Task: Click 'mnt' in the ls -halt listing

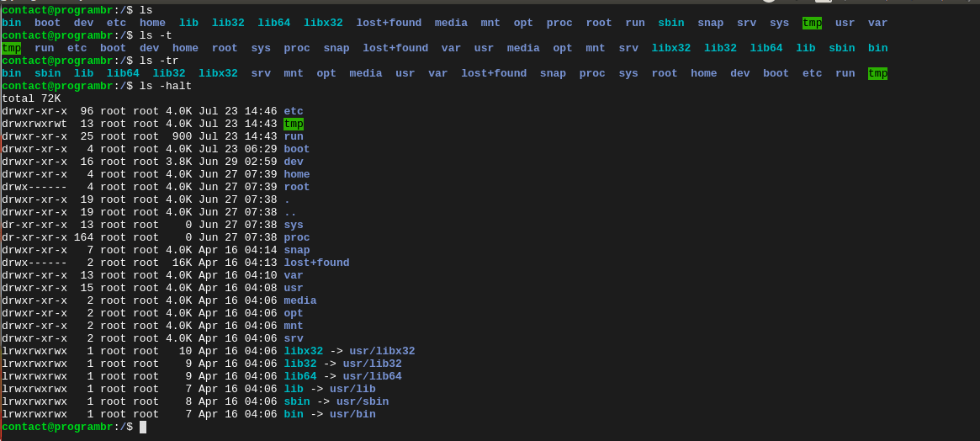Action: coord(293,326)
